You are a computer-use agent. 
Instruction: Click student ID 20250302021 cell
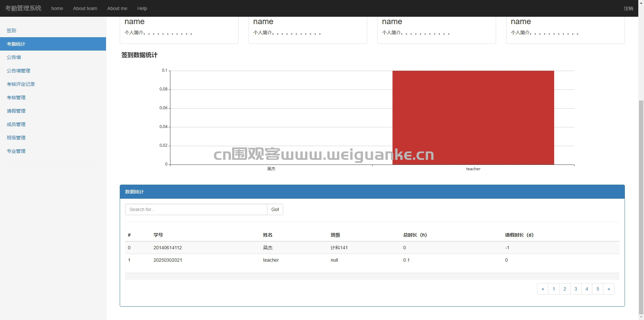click(168, 260)
